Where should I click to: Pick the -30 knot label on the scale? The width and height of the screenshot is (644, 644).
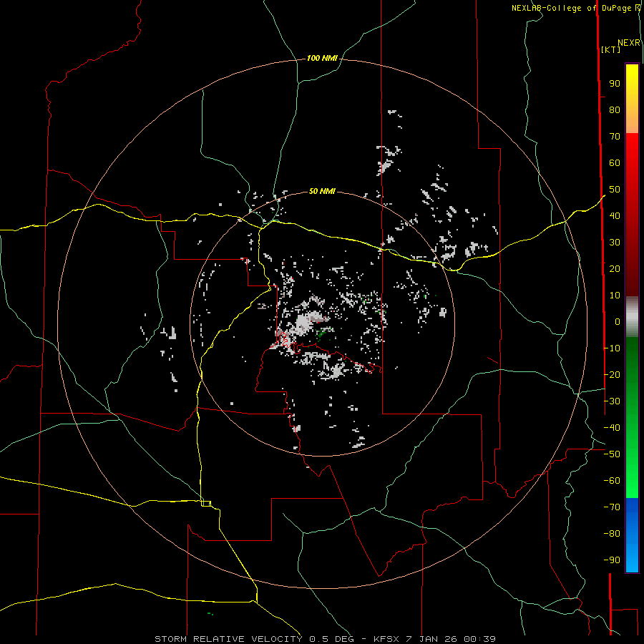[x=612, y=401]
